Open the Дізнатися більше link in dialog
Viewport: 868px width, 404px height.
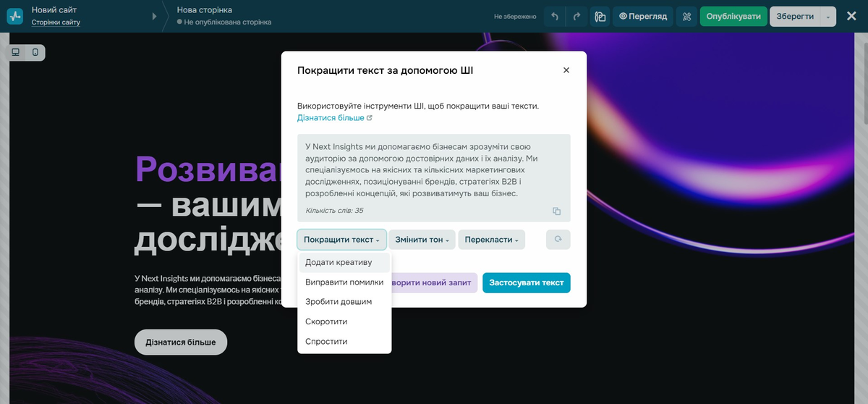coord(335,117)
